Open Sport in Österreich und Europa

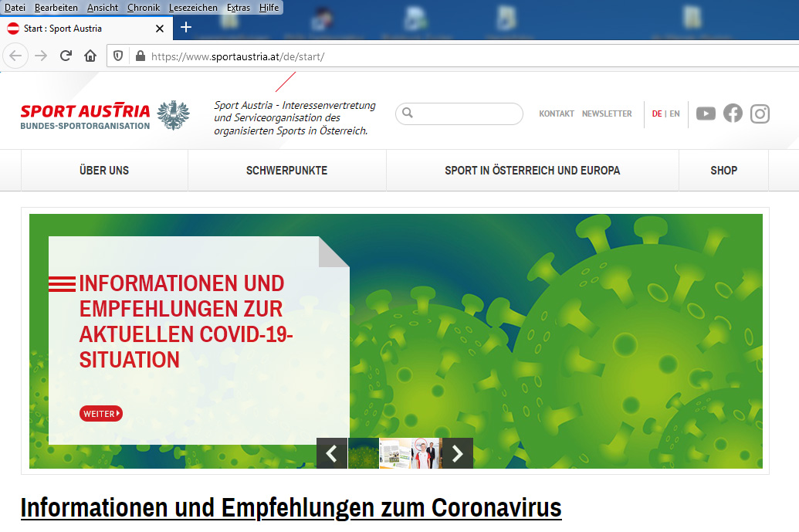pos(533,170)
